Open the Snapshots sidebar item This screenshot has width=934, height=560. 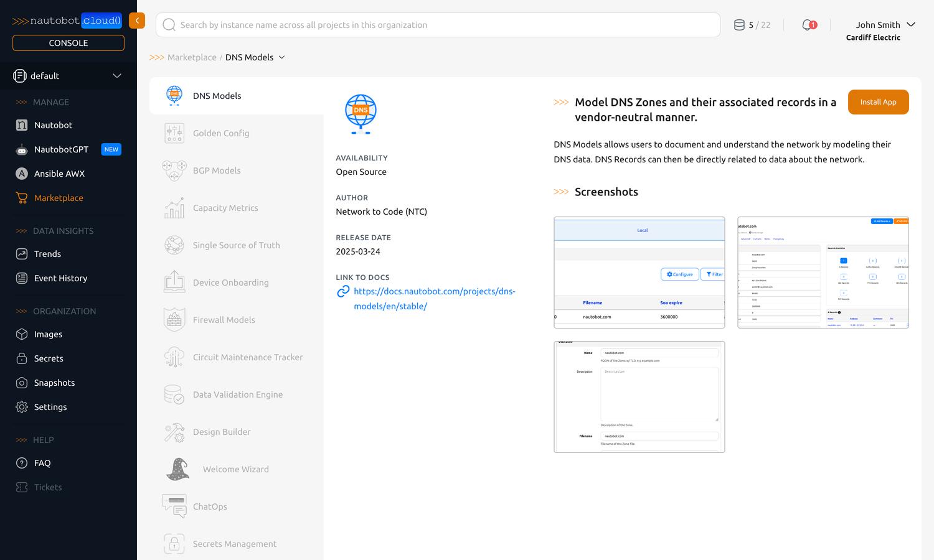(54, 383)
